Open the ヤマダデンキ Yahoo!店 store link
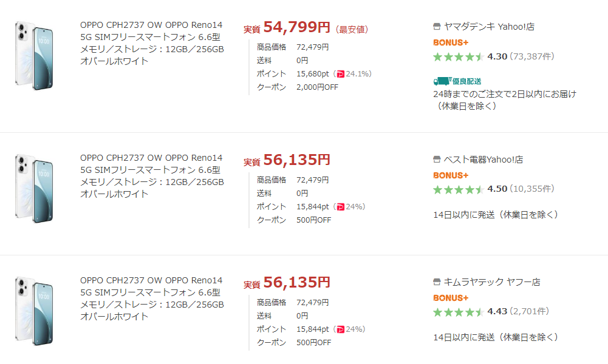608x364 pixels. [489, 27]
